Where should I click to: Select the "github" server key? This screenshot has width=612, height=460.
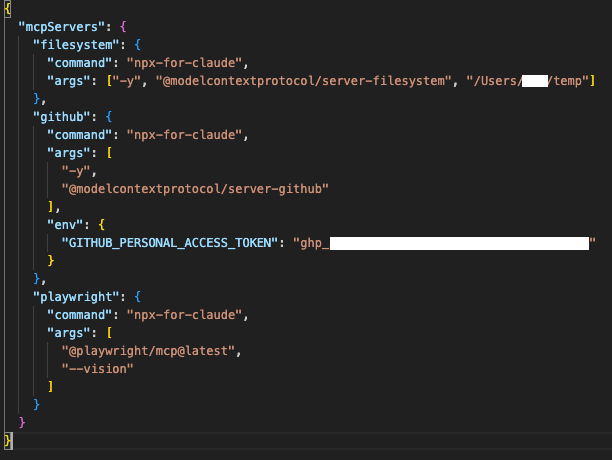(62, 116)
